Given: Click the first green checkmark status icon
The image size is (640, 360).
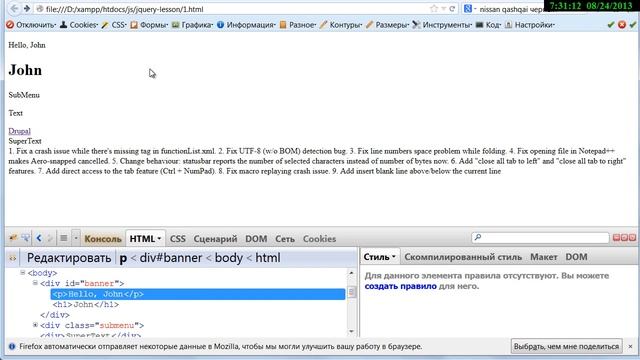Looking at the screenshot, I should click(611, 25).
